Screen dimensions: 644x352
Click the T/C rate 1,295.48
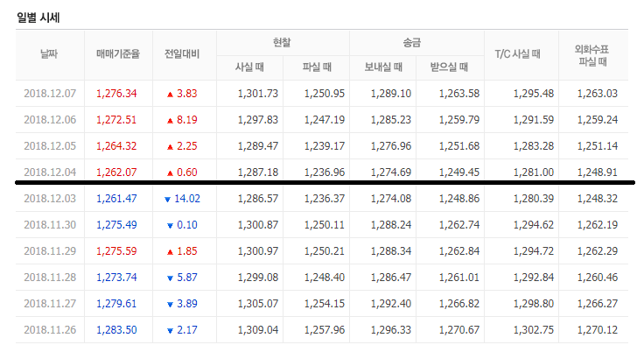(534, 94)
